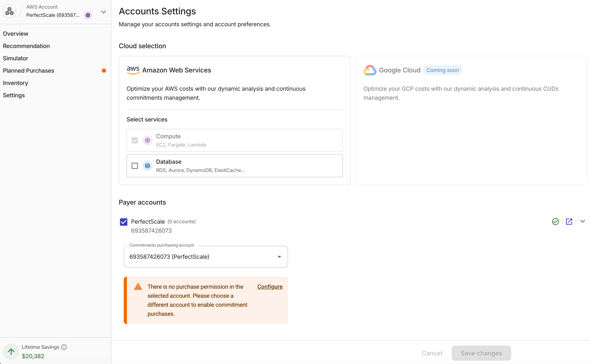Viewport: 590px width, 364px height.
Task: Click the 'RDS, Aurora, DynamoDB, ElastiCache...' text
Action: pyautogui.click(x=201, y=170)
